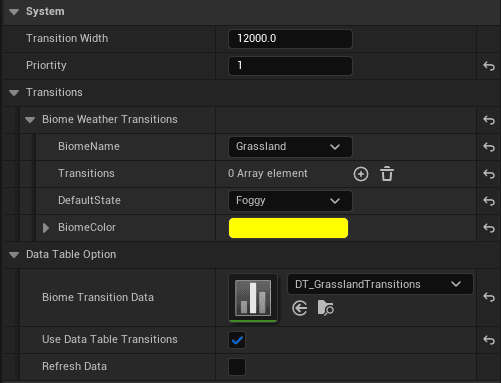The image size is (501, 383).
Task: Reset DefaultState to default
Action: coord(489,201)
